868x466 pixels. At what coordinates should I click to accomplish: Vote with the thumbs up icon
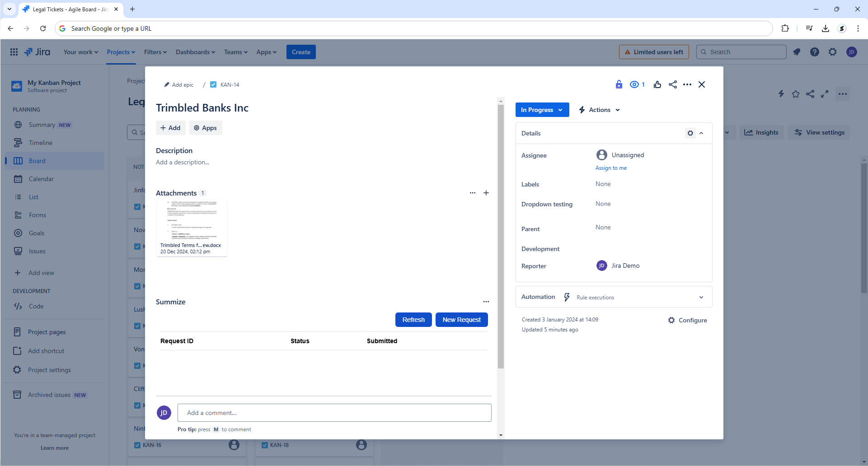coord(657,84)
